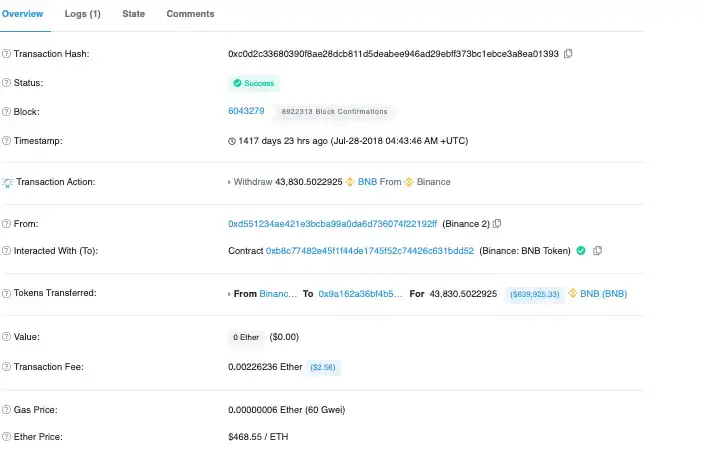Click the '0.00226236 Ether' fee text
Screen dimensions: 703x471
click(x=265, y=367)
